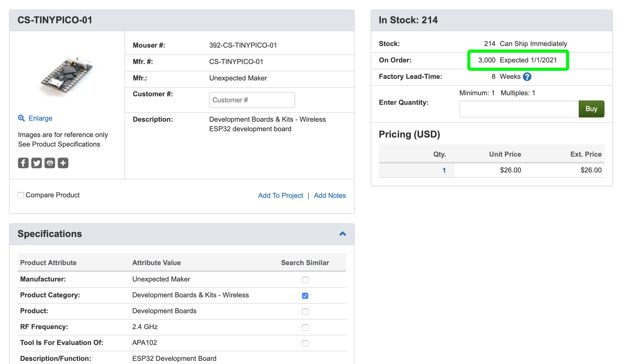Focus the Customer # input field
This screenshot has height=364, width=623.
(252, 100)
